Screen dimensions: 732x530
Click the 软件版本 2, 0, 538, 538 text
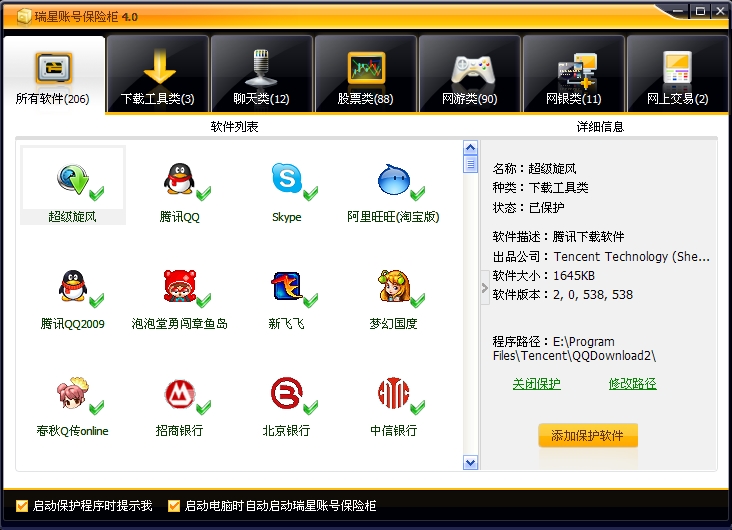pos(563,295)
